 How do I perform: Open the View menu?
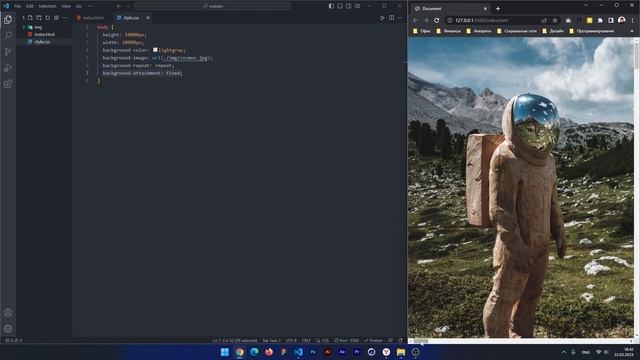66,6
